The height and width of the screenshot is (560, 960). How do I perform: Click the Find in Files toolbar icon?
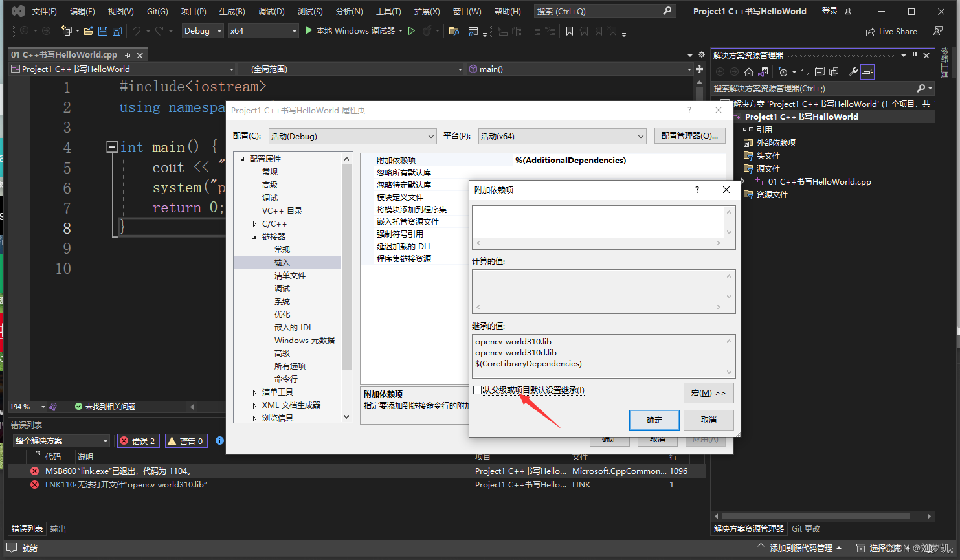pyautogui.click(x=454, y=31)
